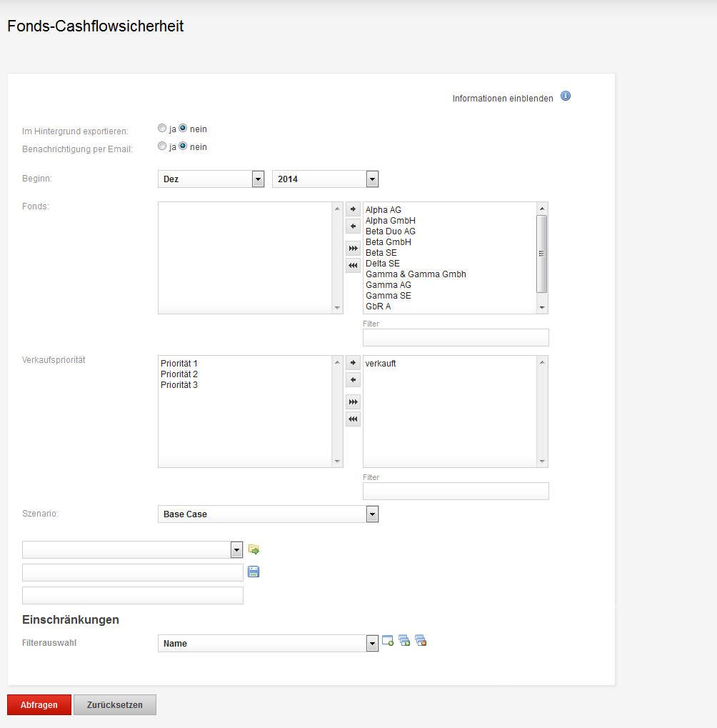The height and width of the screenshot is (728, 717).
Task: Select Priorität 1 in Verkaufspriorität list
Action: [x=179, y=364]
